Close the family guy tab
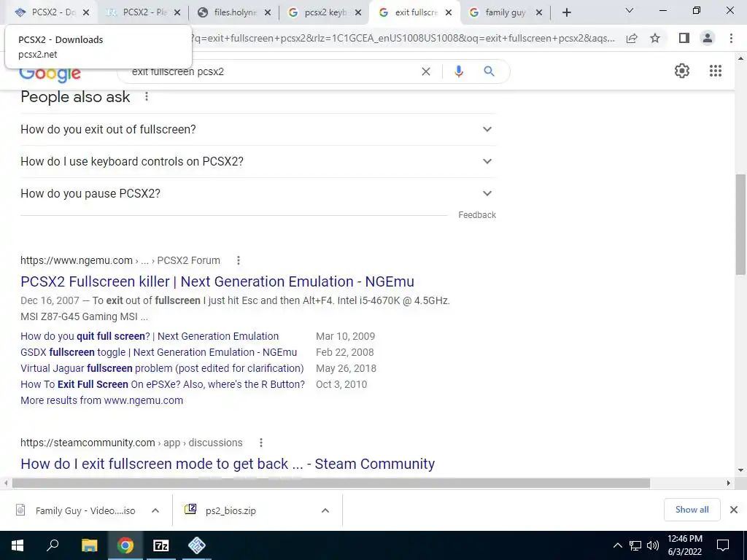747x560 pixels. [539, 13]
